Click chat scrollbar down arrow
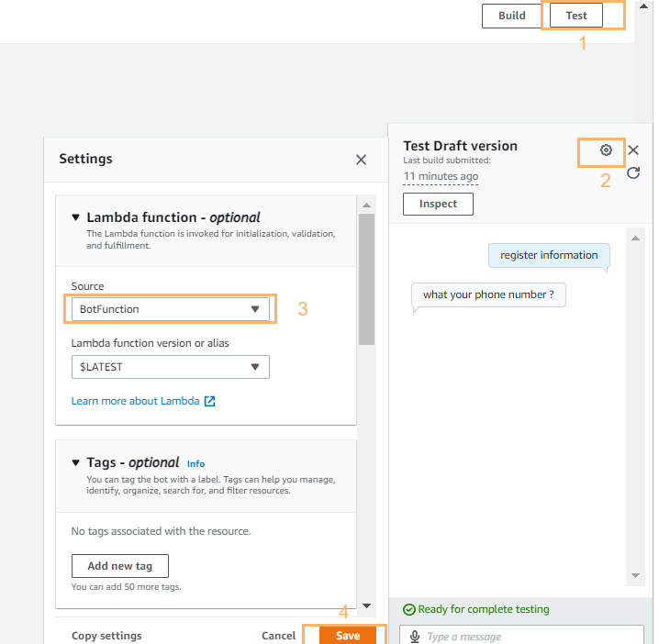 (x=635, y=575)
